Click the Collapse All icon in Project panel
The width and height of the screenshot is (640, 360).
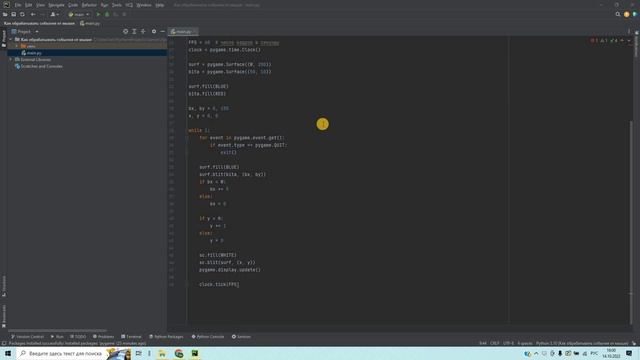pos(143,31)
